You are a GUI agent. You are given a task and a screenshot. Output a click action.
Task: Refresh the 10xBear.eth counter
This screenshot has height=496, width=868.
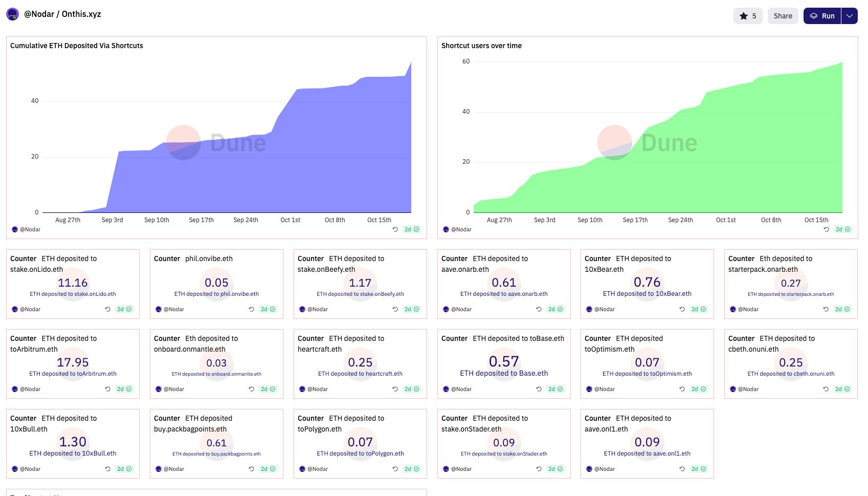(682, 309)
